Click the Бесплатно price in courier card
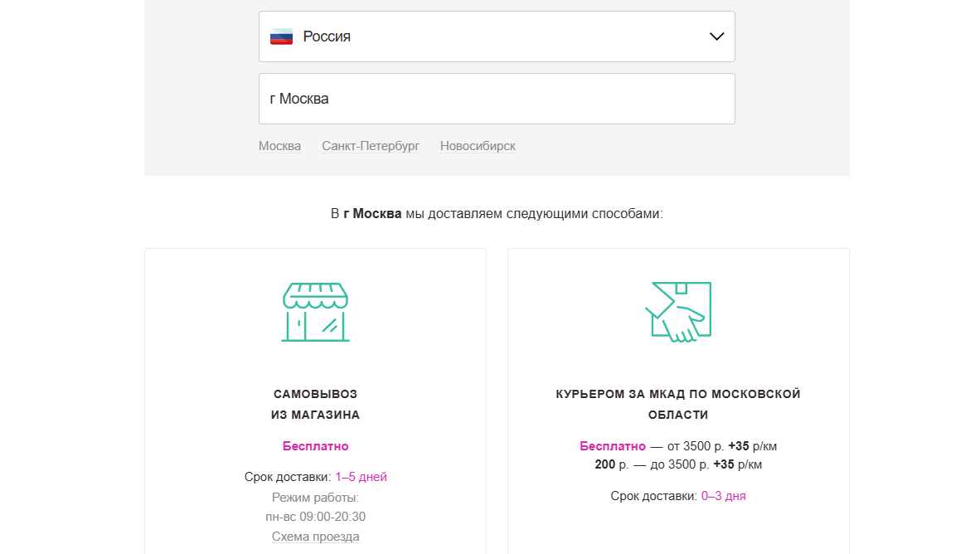 click(x=612, y=445)
